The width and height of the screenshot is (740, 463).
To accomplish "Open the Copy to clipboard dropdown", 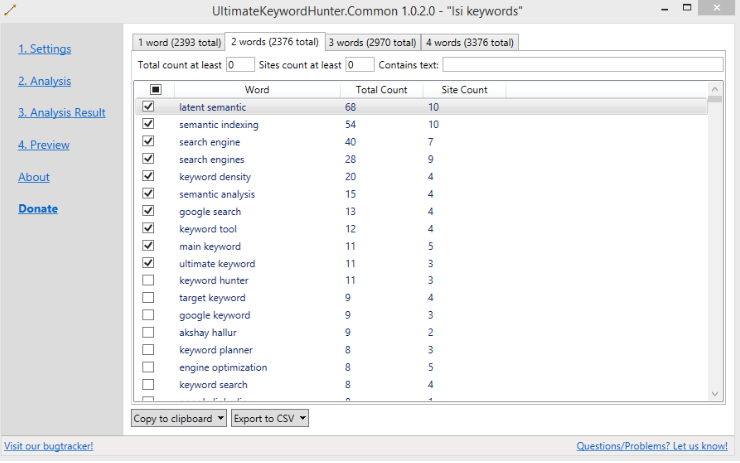I will pos(179,418).
